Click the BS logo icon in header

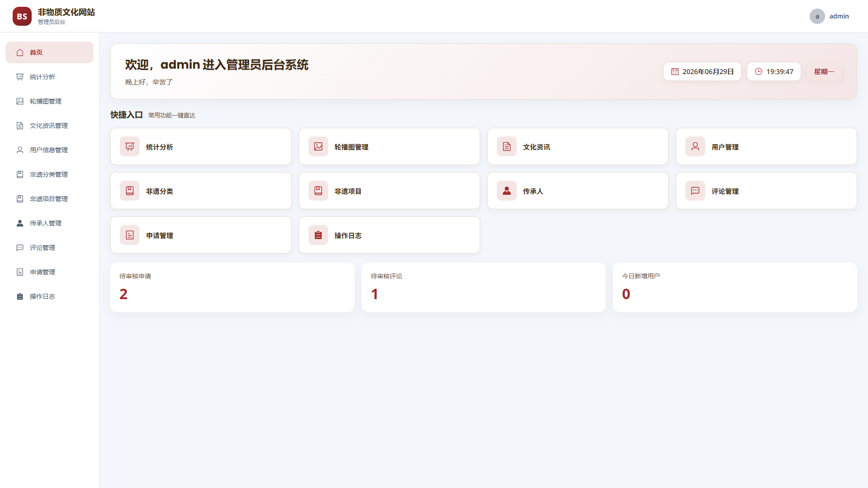coord(22,16)
